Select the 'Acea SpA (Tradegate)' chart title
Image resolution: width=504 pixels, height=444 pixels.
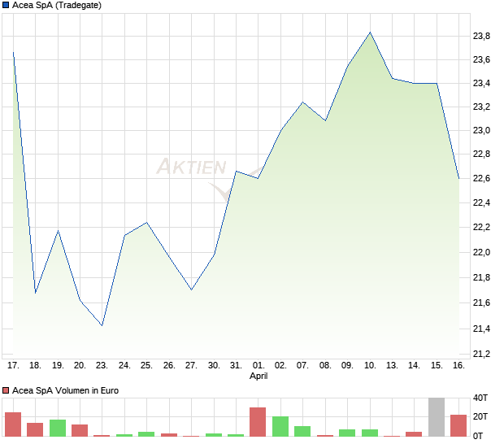(57, 5)
